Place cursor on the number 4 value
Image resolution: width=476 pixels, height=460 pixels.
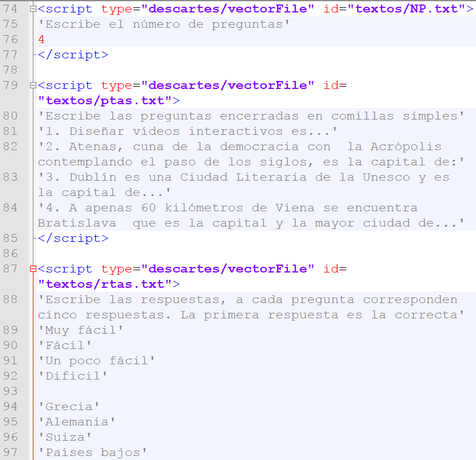(41, 40)
